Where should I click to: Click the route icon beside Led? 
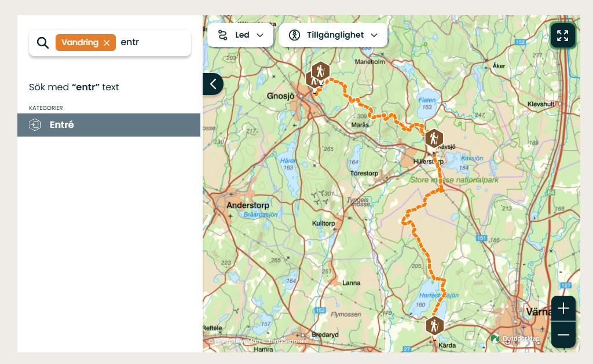(223, 35)
